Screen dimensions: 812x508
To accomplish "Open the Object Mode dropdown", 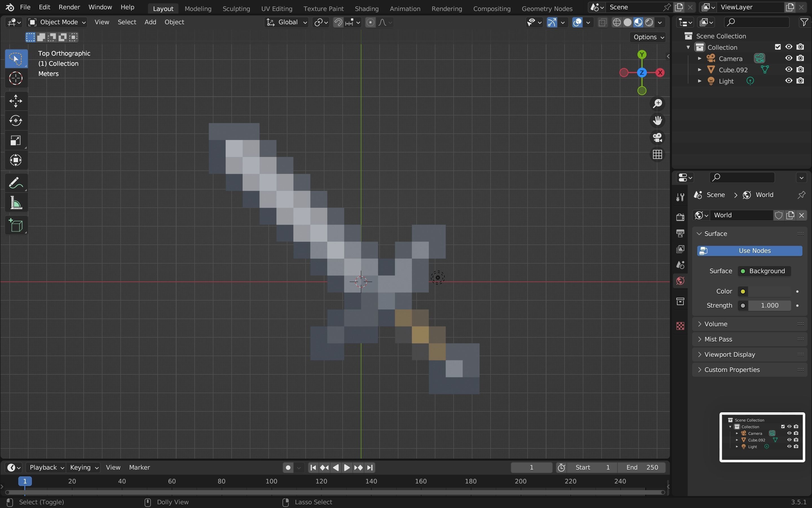I will pyautogui.click(x=57, y=22).
